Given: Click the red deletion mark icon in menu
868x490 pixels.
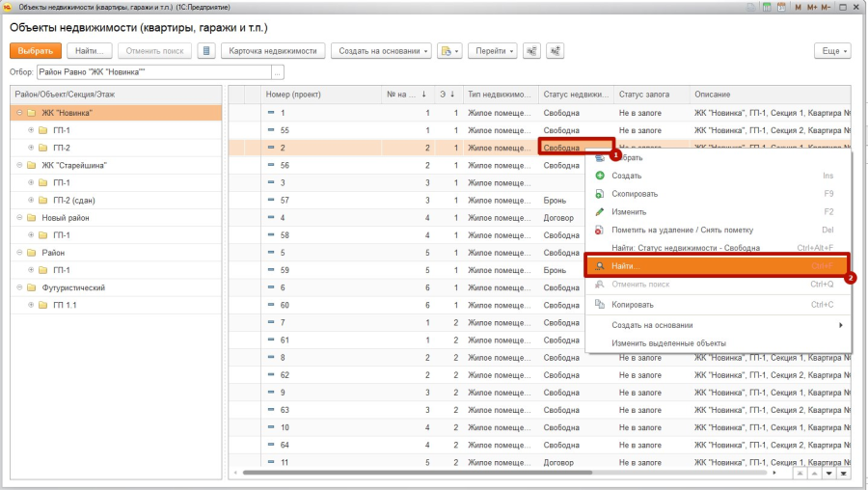Looking at the screenshot, I should [x=600, y=230].
